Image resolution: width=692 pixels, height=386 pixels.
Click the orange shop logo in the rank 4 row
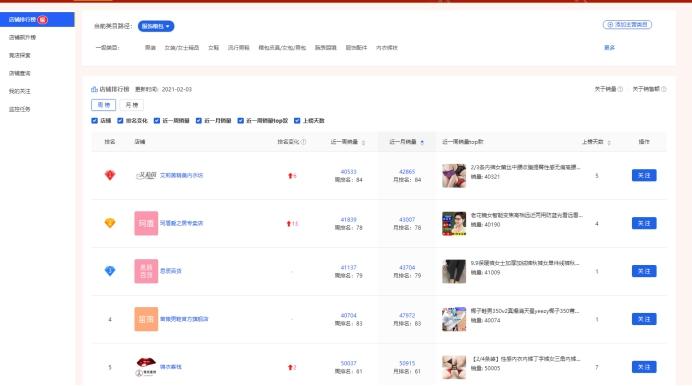coord(146,319)
